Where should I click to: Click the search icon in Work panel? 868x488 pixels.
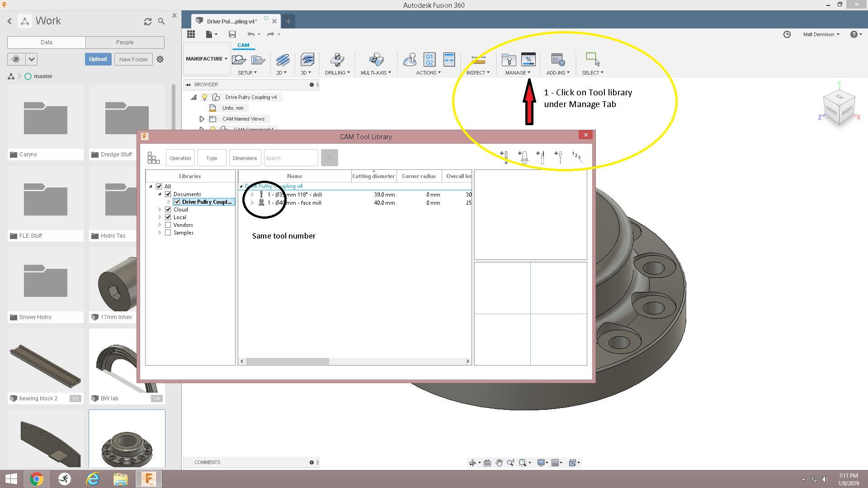pyautogui.click(x=161, y=21)
